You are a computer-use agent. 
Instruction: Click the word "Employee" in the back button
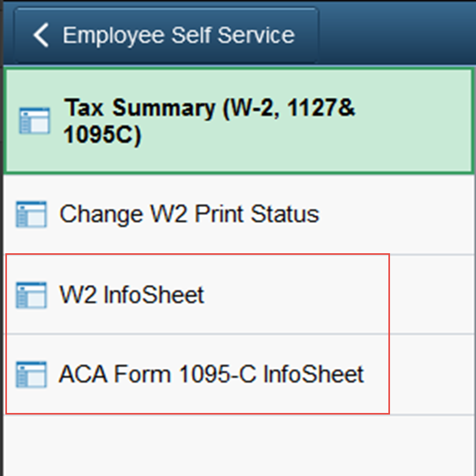coord(113,35)
